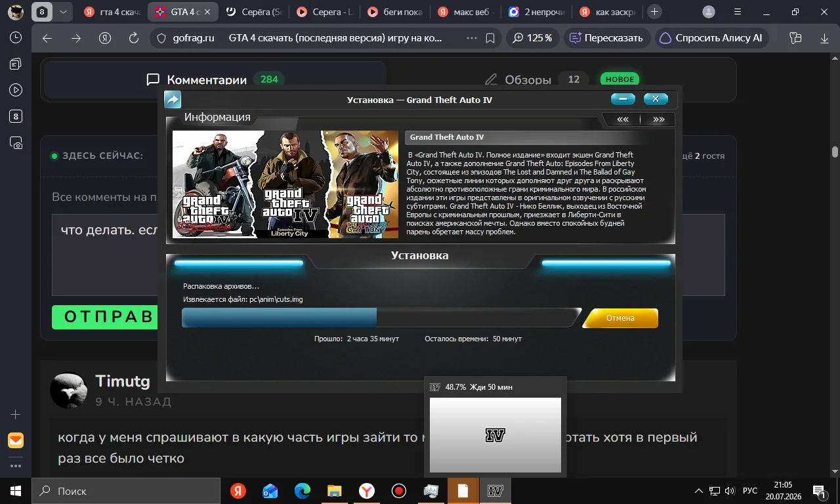The image size is (840, 504).
Task: Show site protection shield info
Action: [x=161, y=38]
